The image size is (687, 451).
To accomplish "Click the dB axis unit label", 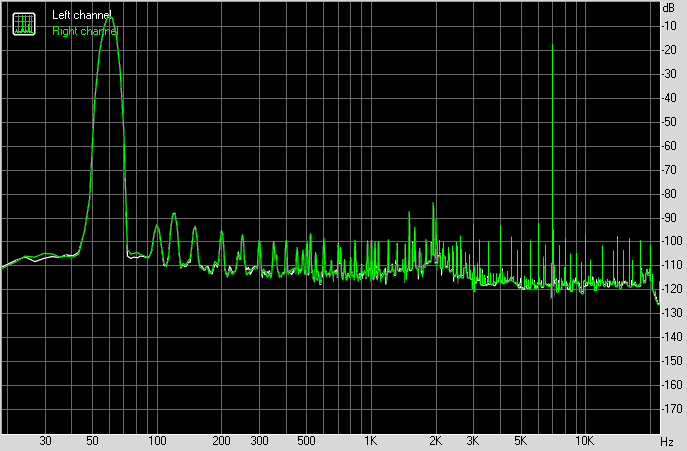I will coord(669,7).
